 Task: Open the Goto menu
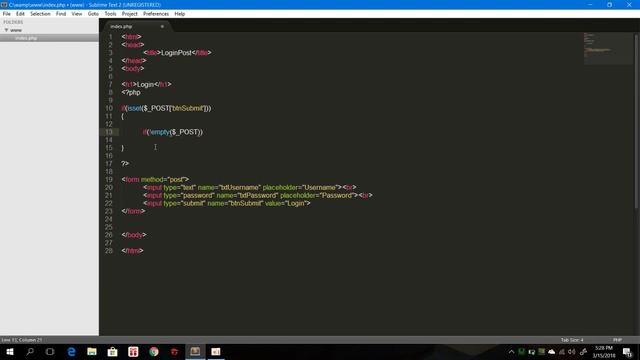click(93, 14)
